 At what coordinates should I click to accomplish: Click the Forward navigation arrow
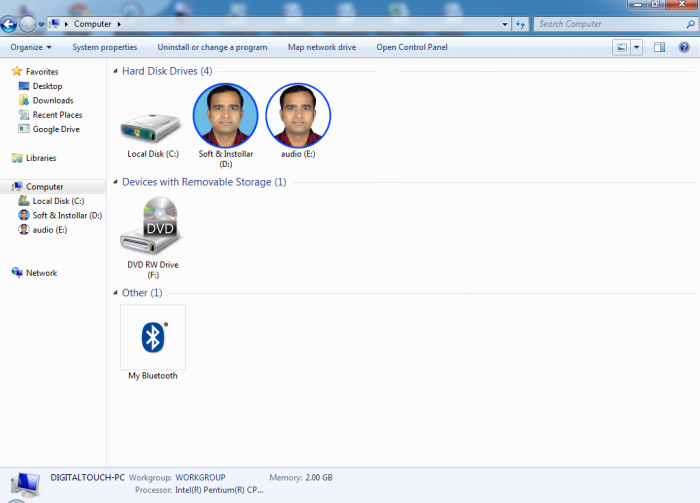point(27,24)
